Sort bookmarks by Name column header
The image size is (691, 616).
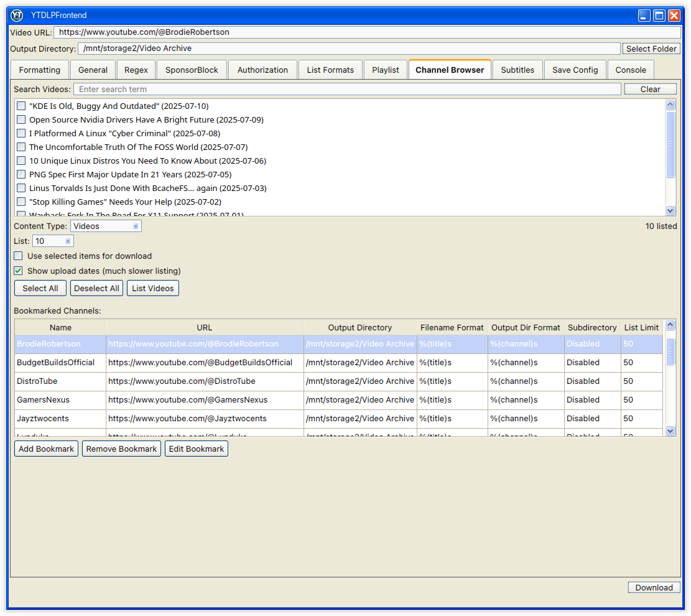(x=60, y=328)
